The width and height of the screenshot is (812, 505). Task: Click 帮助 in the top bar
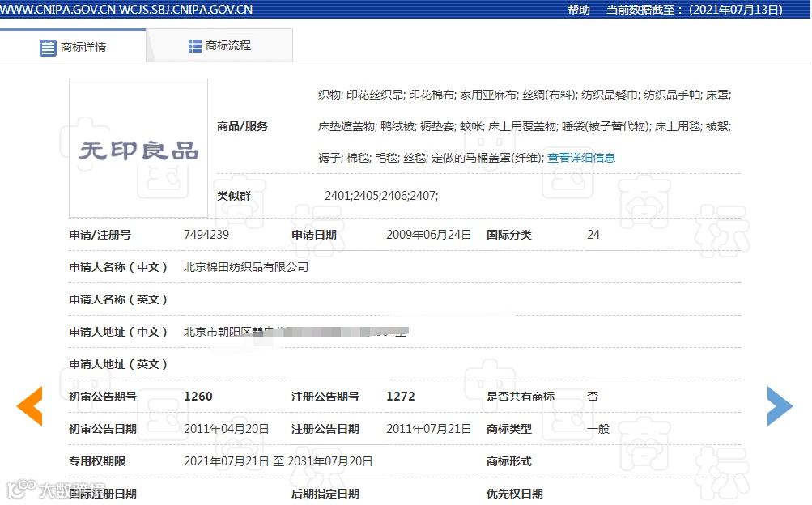(579, 10)
